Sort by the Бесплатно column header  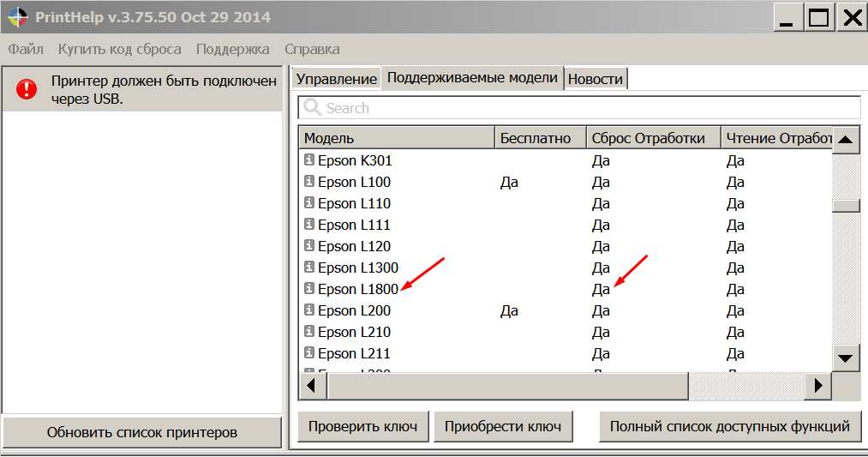[541, 138]
